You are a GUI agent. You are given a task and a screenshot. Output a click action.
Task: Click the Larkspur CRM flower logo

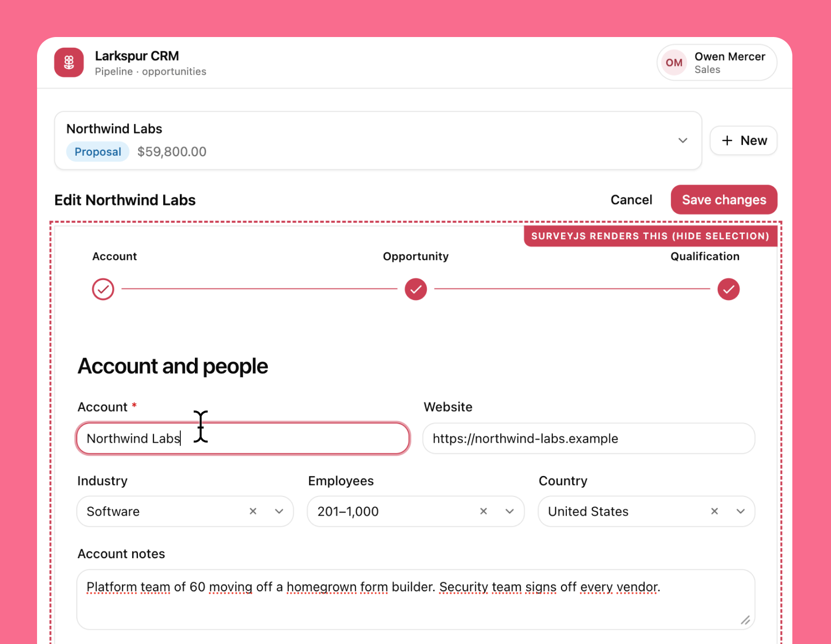tap(69, 62)
